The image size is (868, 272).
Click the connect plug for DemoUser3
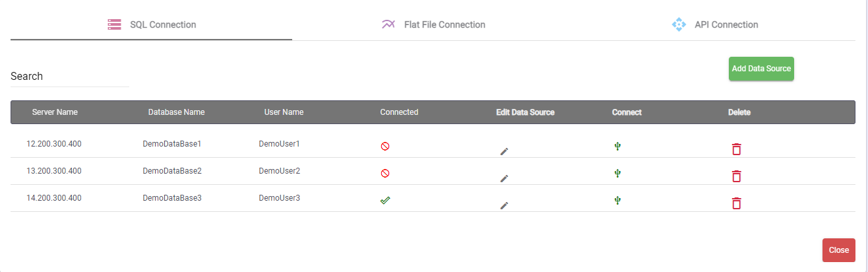click(x=617, y=200)
